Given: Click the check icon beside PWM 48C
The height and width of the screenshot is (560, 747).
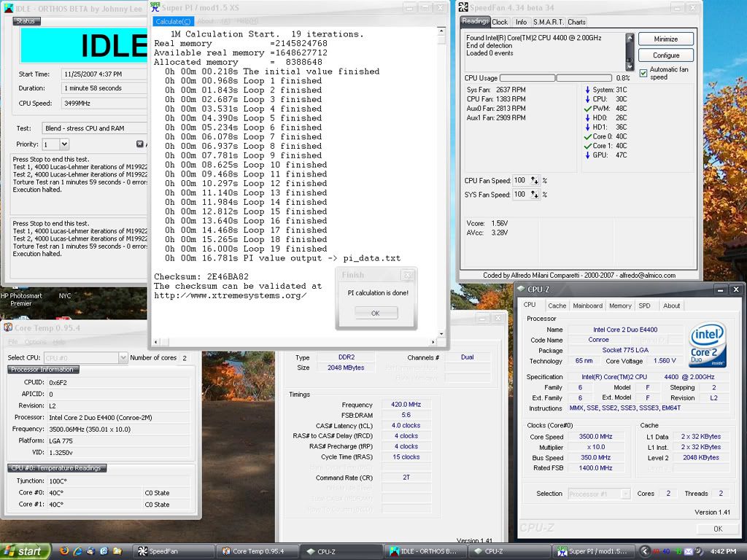Looking at the screenshot, I should tap(588, 109).
